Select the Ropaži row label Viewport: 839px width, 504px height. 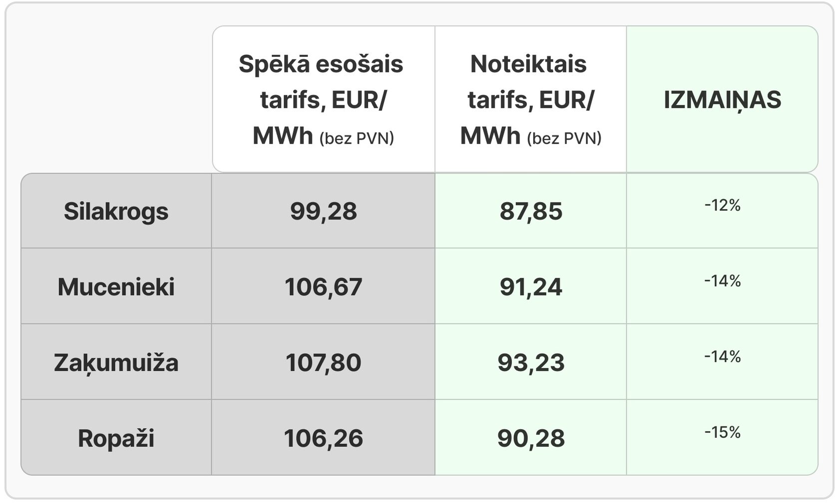(116, 438)
